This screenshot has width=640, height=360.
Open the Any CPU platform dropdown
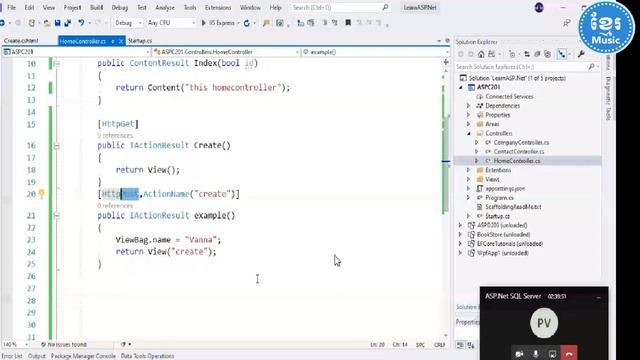pyautogui.click(x=171, y=23)
